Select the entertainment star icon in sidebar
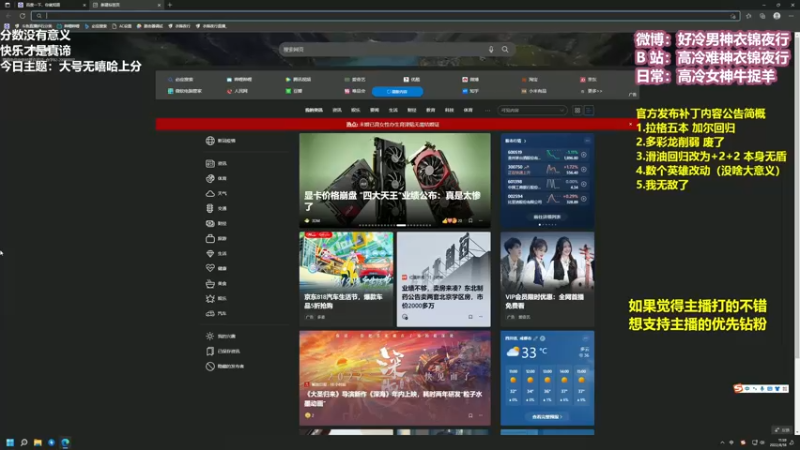The height and width of the screenshot is (450, 800). [210, 298]
